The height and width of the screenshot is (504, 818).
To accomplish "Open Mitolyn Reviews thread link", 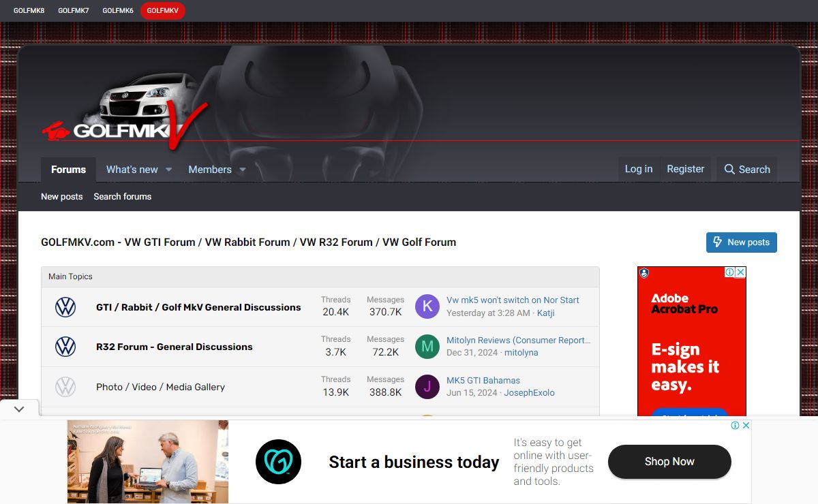I will click(x=519, y=340).
